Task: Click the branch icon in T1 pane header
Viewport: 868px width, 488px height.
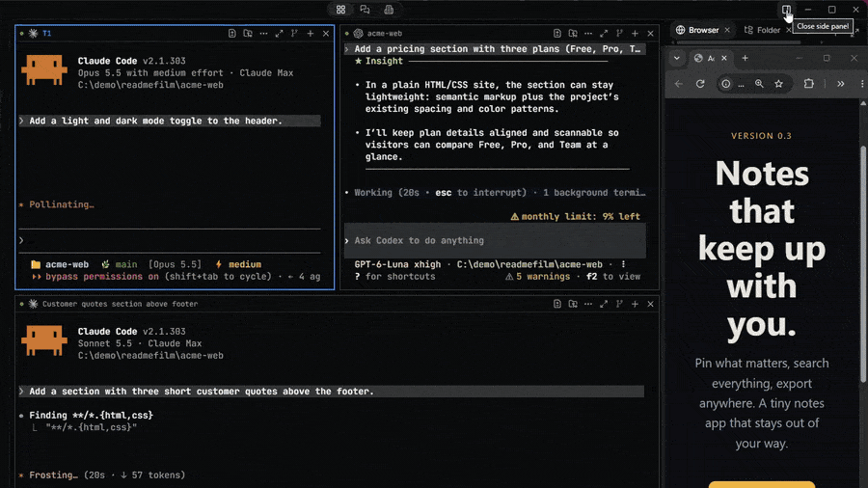Action: click(x=294, y=33)
